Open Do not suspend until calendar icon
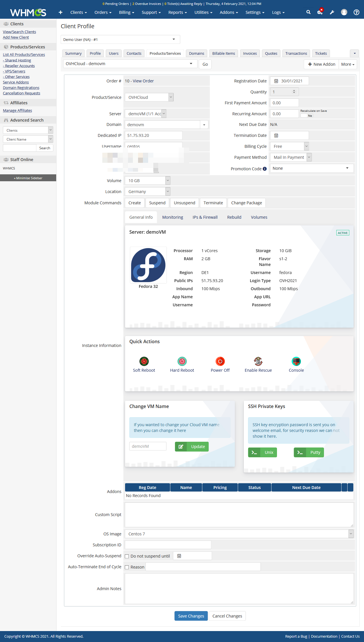The image size is (364, 642). [179, 556]
